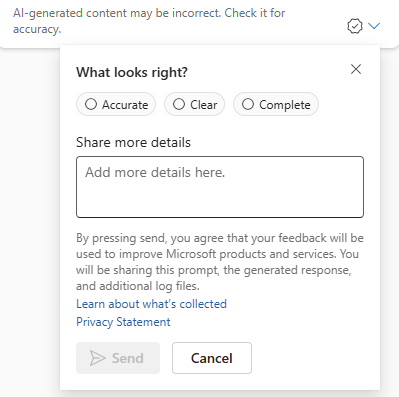Open Learn about what's collected link

(x=151, y=304)
